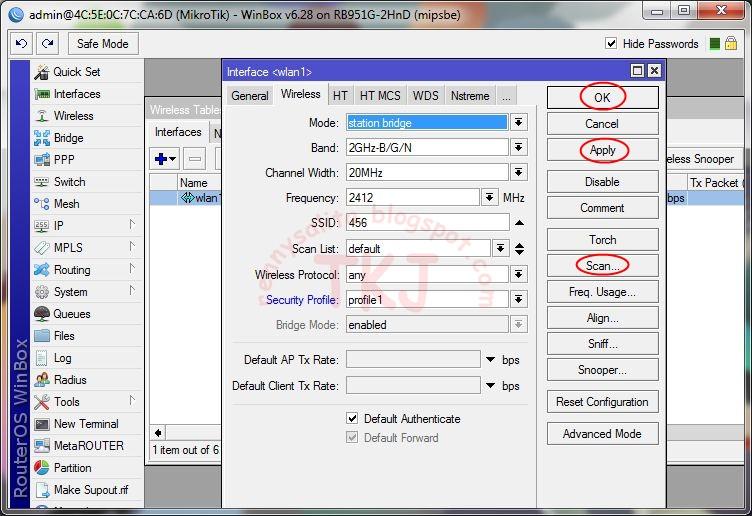Click the Make Supout.rif icon

point(42,490)
